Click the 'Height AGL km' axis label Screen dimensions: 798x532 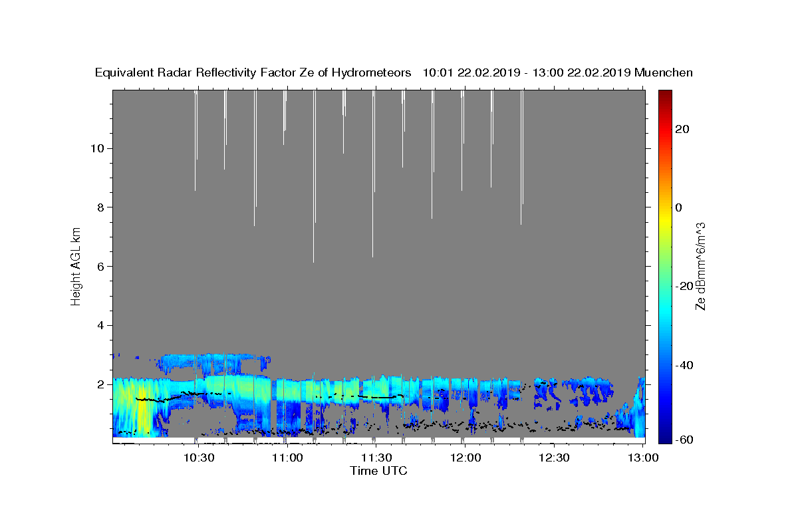pos(76,265)
